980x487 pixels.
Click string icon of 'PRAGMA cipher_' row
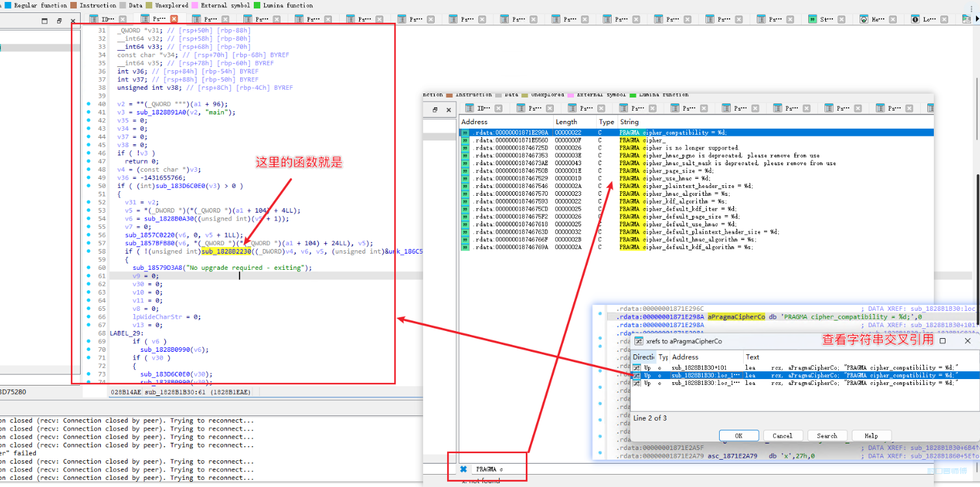465,140
